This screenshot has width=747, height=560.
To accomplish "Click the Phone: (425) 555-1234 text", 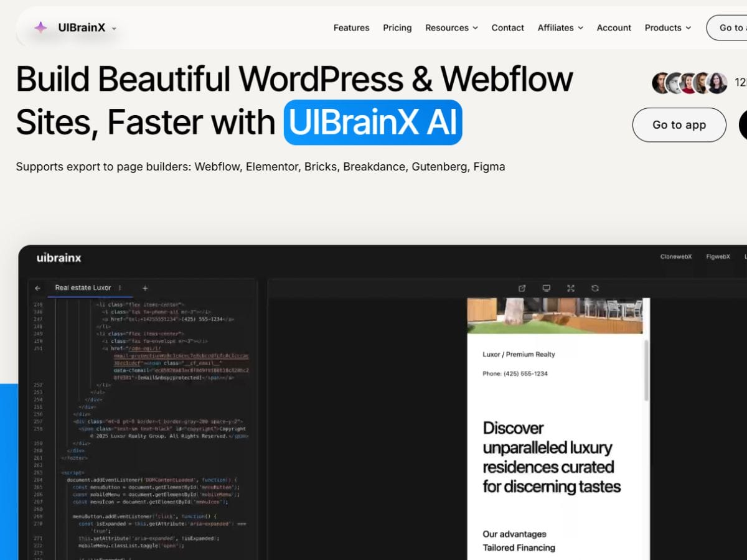I will 515,373.
